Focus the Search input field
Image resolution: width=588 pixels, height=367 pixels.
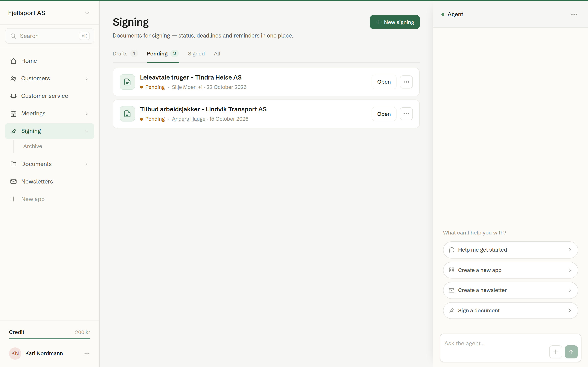coord(50,36)
